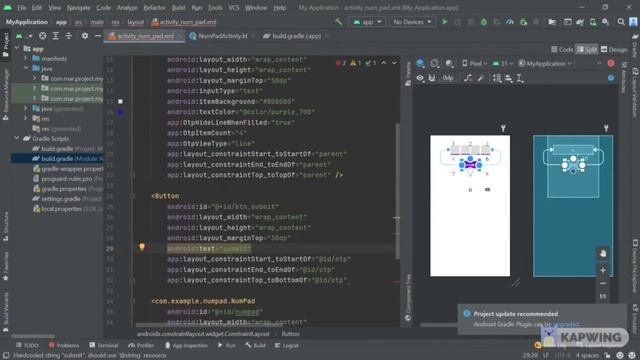Collapse the Gradle Scripts node
Viewport: 640px width, 360px height.
click(17, 138)
